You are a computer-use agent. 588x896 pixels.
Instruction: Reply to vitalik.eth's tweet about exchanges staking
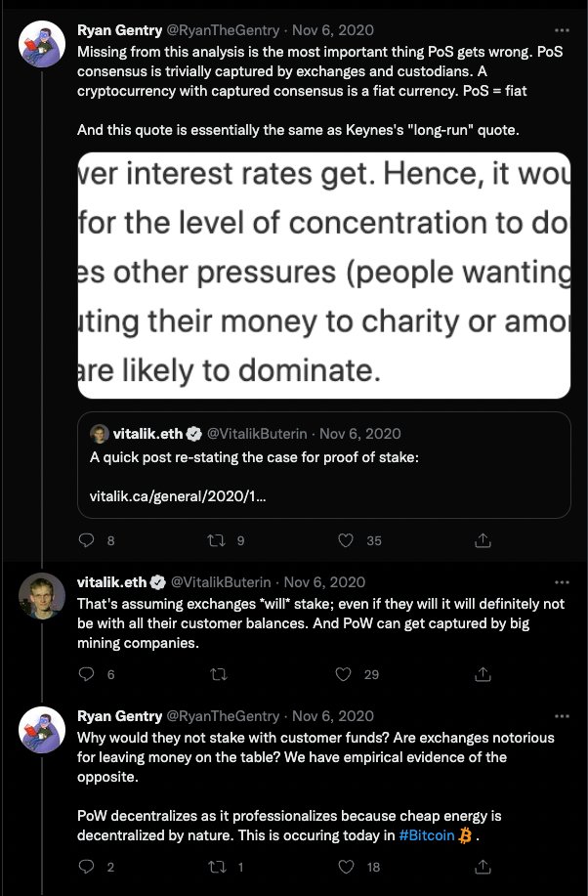tap(86, 674)
